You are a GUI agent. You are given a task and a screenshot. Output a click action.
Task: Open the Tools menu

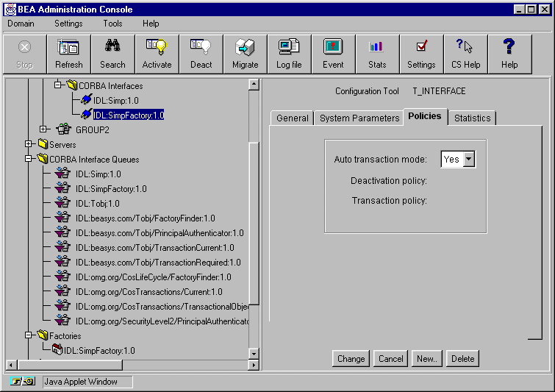(112, 24)
